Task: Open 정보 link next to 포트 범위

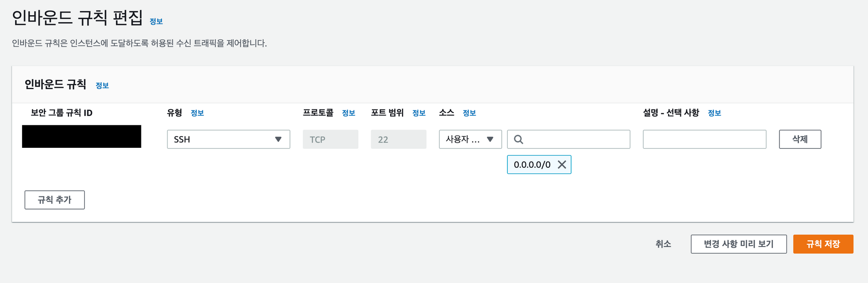Action: tap(419, 113)
